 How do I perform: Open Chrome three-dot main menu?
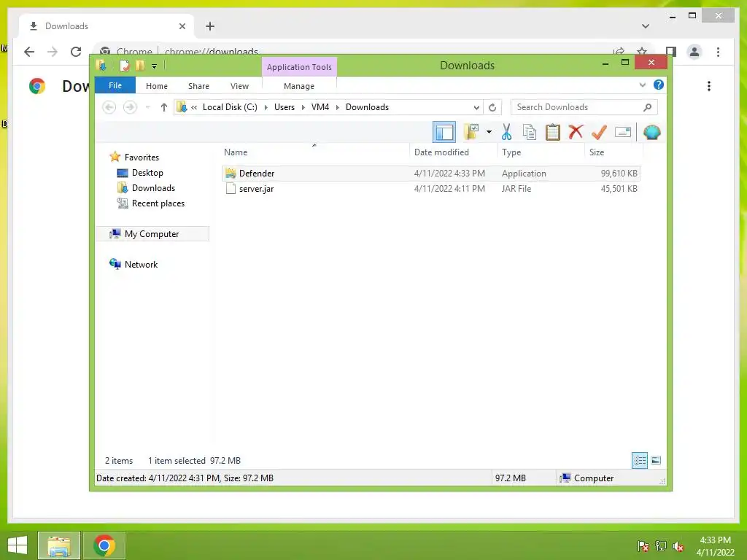pyautogui.click(x=718, y=52)
